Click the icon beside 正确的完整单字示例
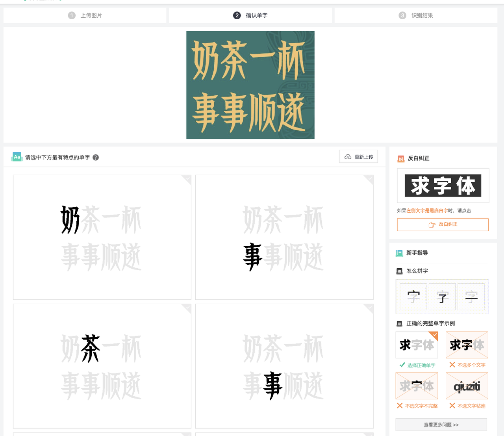This screenshot has width=504, height=436. (399, 323)
